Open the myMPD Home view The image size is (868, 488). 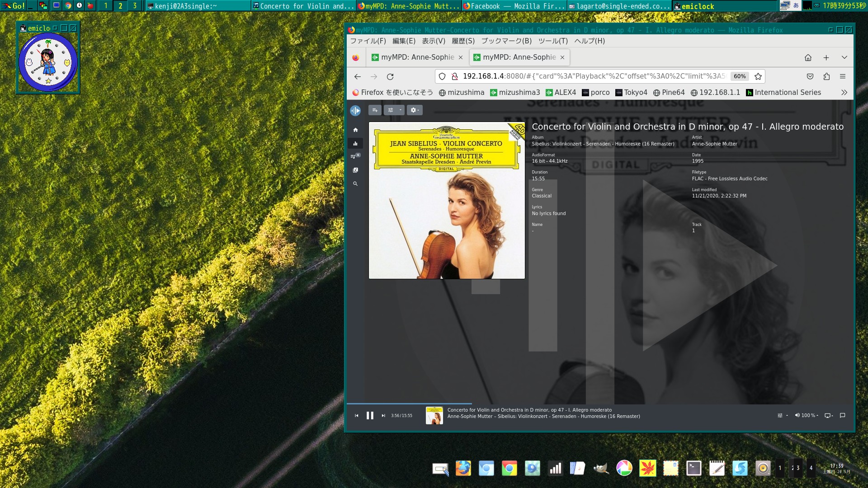tap(355, 130)
